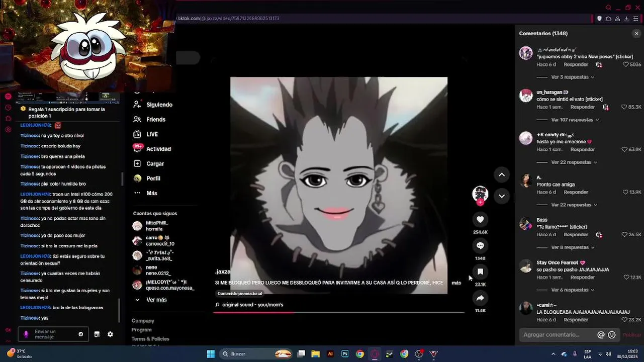
Task: Open File Explorer from taskbar
Action: 315,354
